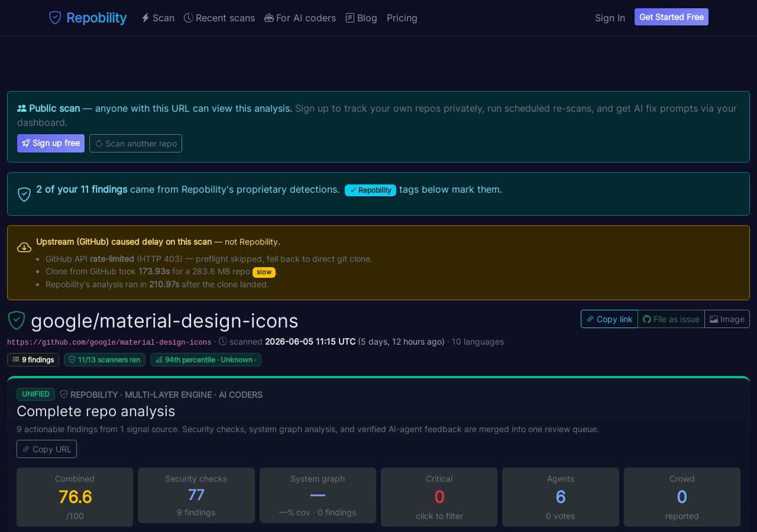
Task: Open the github.com/google/material-design-icons URL
Action: [x=109, y=342]
